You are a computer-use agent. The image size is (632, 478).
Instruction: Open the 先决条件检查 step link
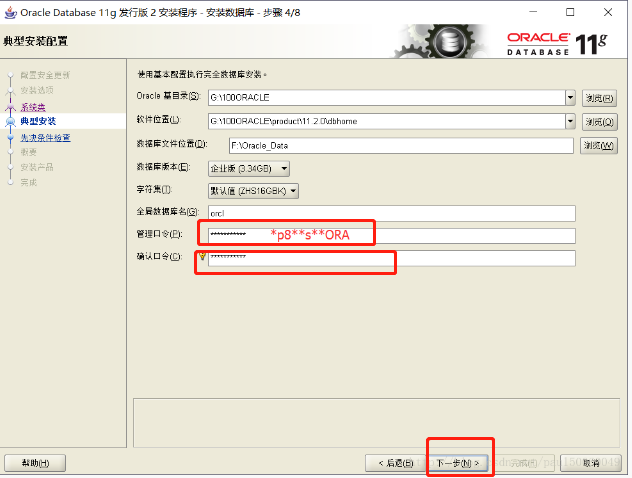[x=45, y=138]
